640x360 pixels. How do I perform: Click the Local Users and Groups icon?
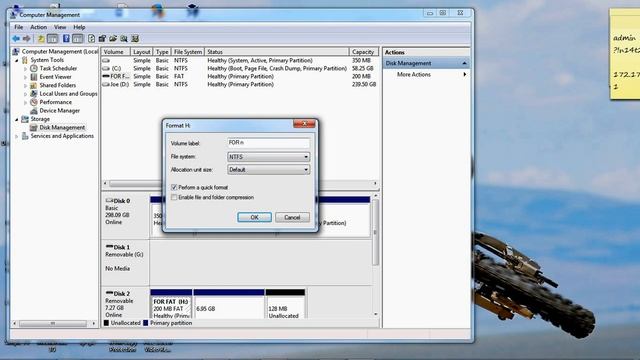pos(34,93)
